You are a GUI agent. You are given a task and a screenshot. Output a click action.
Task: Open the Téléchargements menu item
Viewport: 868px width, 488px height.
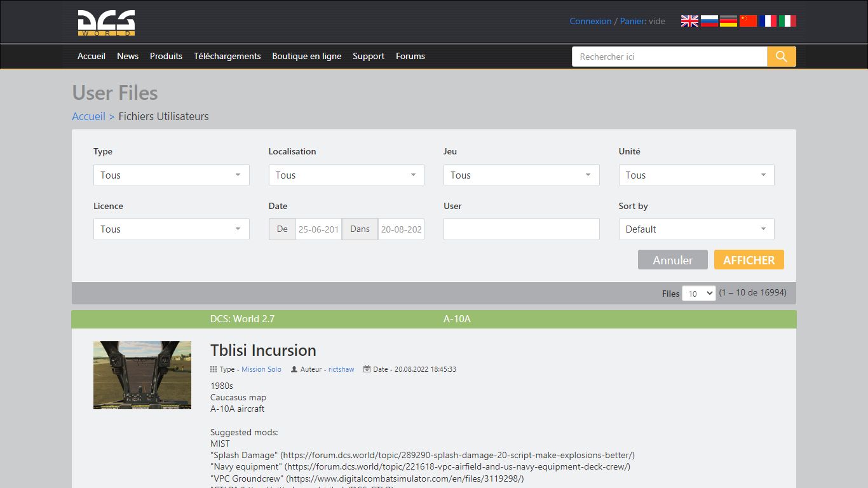point(227,56)
